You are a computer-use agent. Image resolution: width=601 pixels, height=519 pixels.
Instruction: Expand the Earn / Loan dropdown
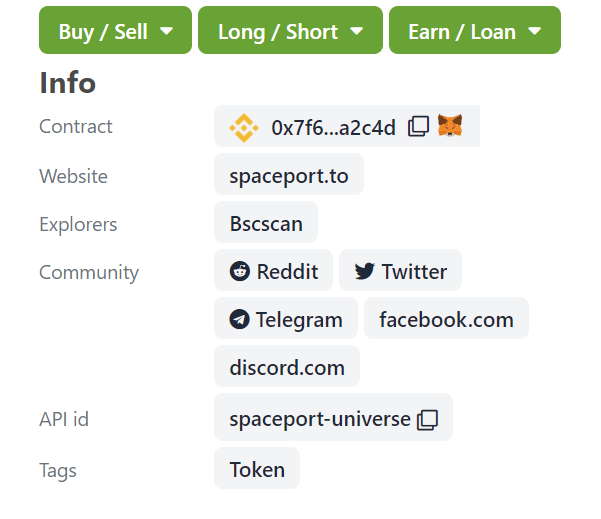click(475, 30)
